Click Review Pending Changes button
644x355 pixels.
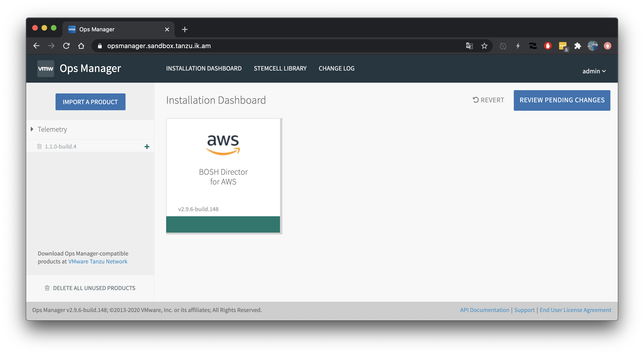point(562,100)
